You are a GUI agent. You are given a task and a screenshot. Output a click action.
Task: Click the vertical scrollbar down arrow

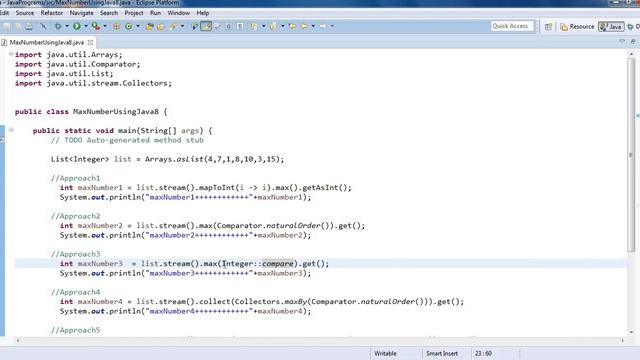631,332
